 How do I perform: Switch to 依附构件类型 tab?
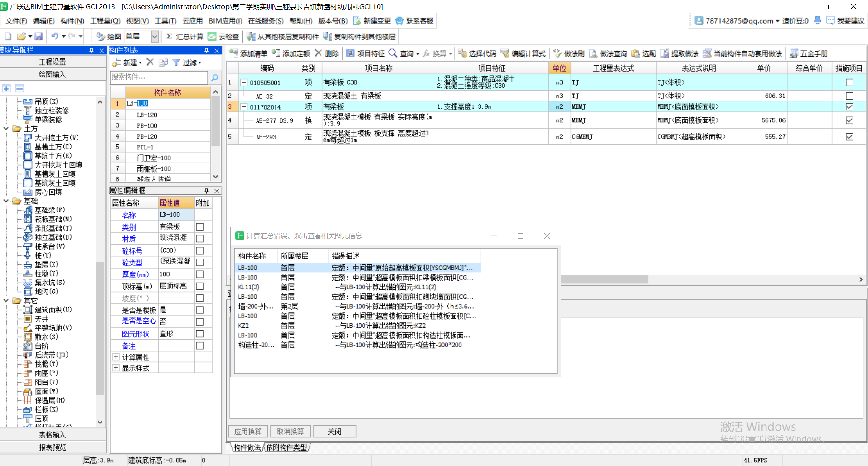287,447
